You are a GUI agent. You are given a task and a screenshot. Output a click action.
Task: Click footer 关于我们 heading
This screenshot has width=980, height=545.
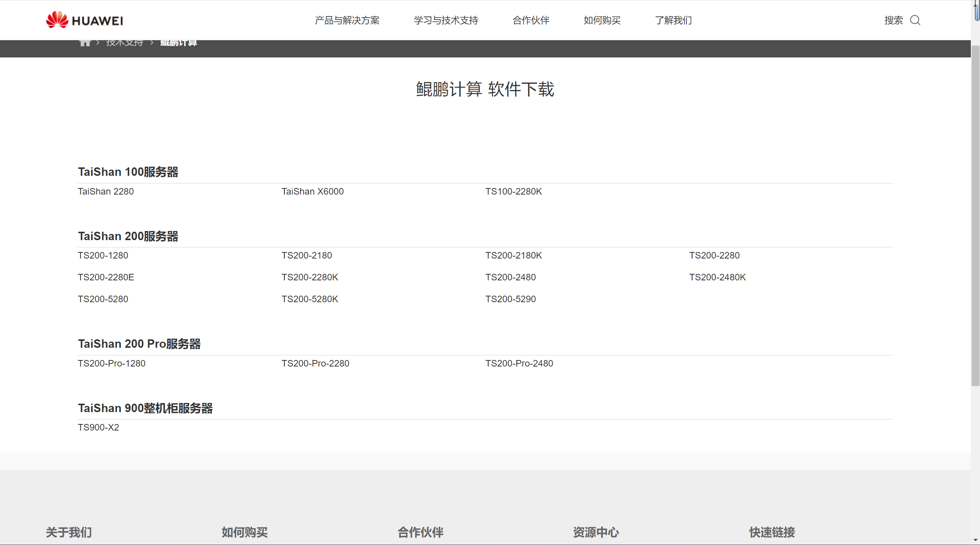coord(69,532)
